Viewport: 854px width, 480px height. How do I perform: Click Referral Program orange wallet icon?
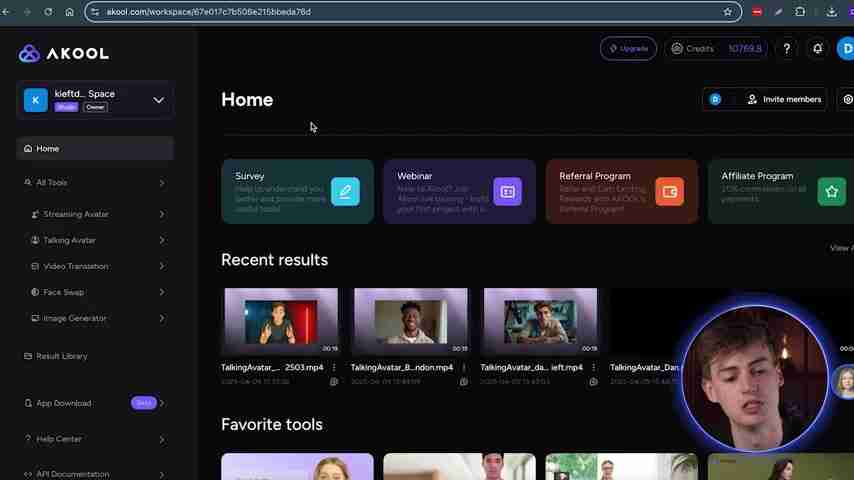click(669, 191)
